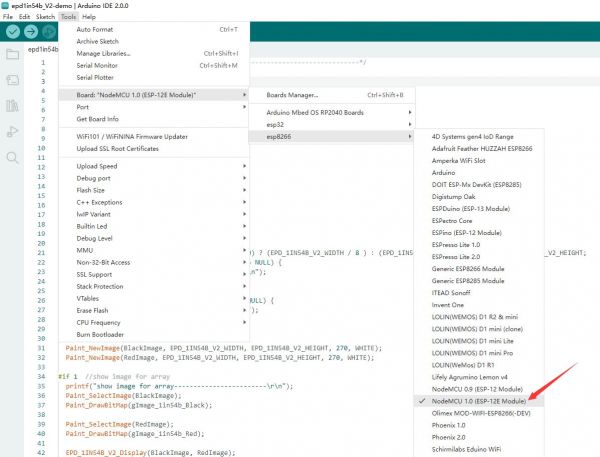
Task: Open the Help menu
Action: (x=89, y=17)
